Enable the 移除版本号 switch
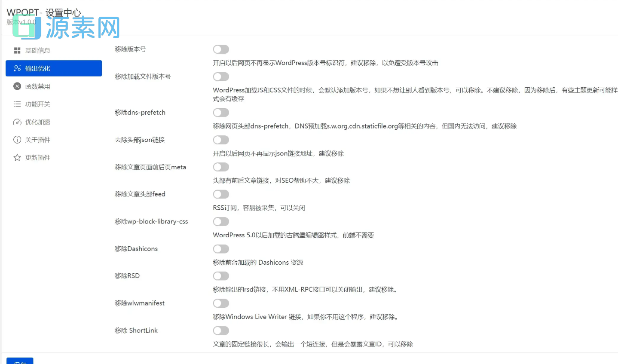 [x=220, y=49]
